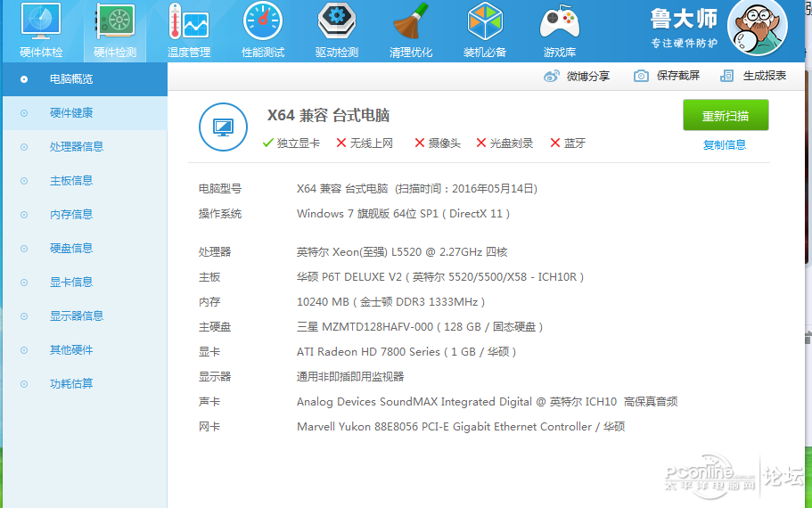Click the Xeon L5520 processor text

coord(402,252)
